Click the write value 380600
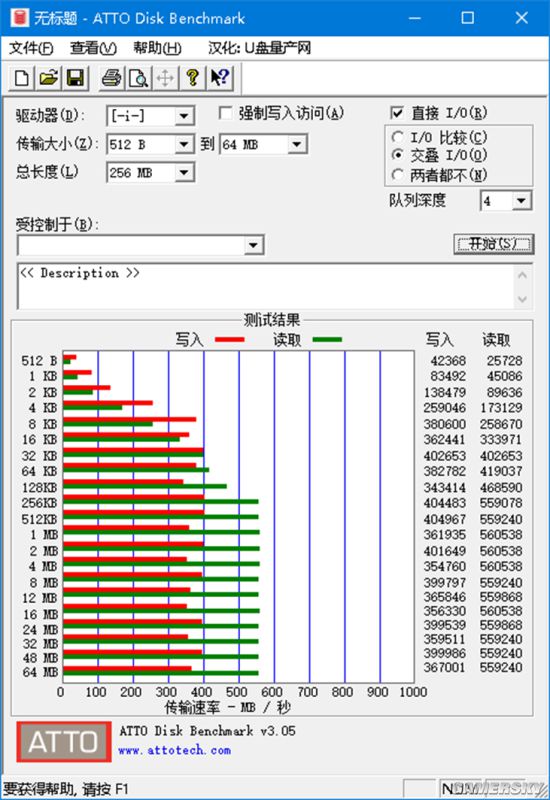This screenshot has height=800, width=550. pos(444,424)
